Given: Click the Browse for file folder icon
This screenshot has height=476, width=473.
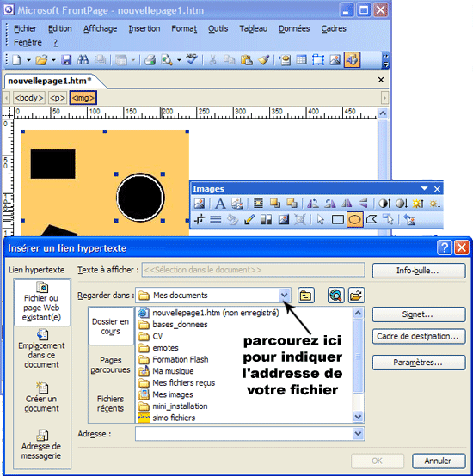Looking at the screenshot, I should [356, 295].
